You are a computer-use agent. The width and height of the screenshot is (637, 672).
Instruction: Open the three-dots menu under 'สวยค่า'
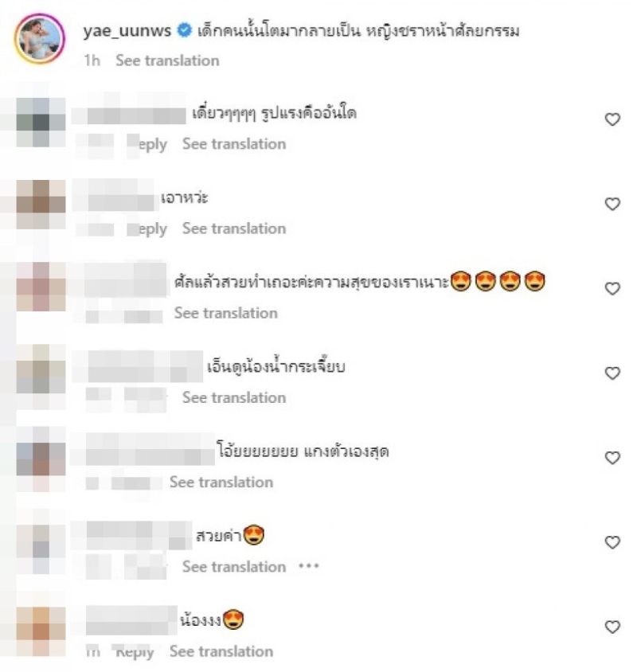[x=309, y=566]
